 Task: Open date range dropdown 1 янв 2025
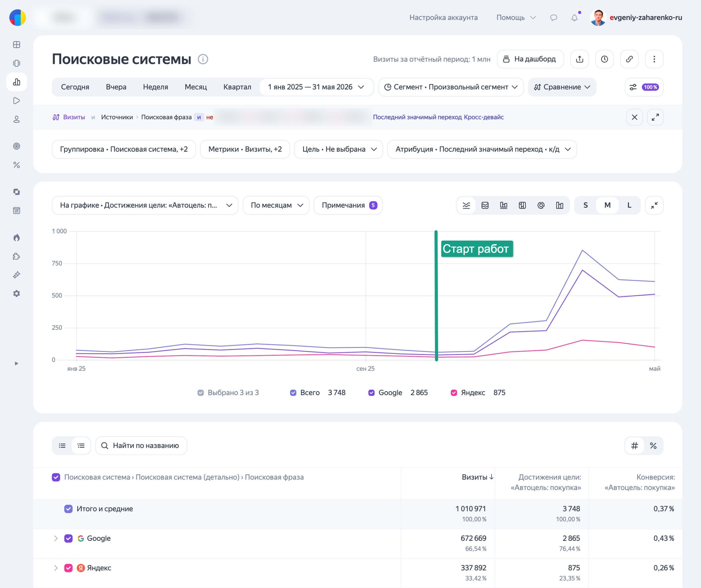pos(316,87)
